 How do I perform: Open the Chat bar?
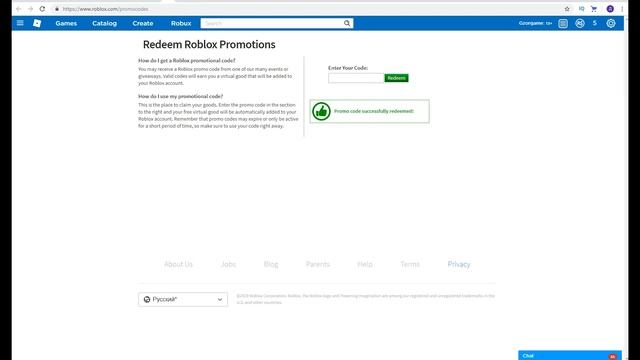click(x=570, y=356)
